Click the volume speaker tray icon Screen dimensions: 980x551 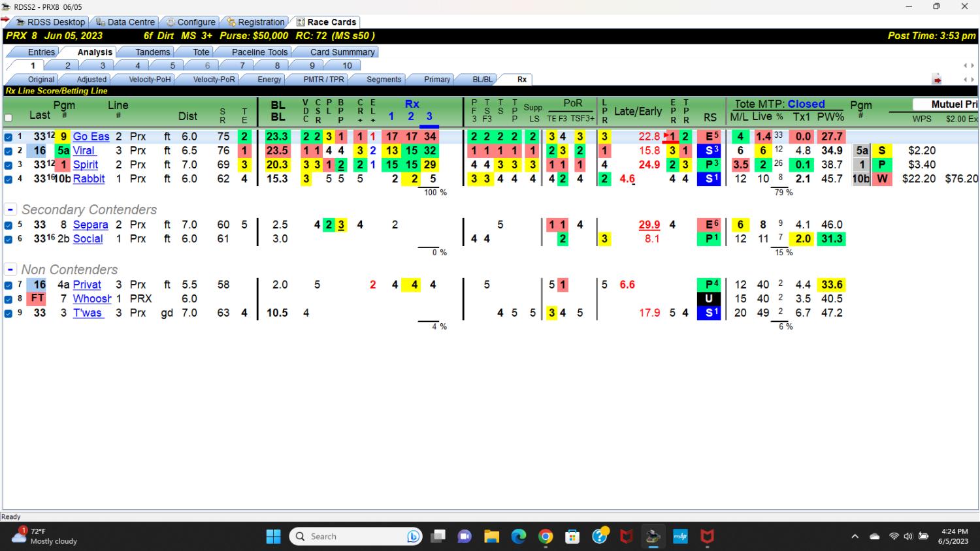pos(908,537)
